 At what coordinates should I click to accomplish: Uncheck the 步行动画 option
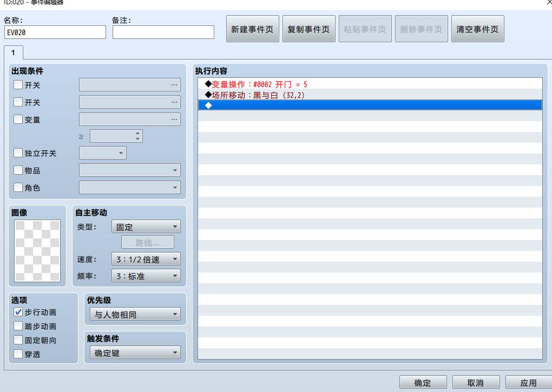click(x=18, y=312)
